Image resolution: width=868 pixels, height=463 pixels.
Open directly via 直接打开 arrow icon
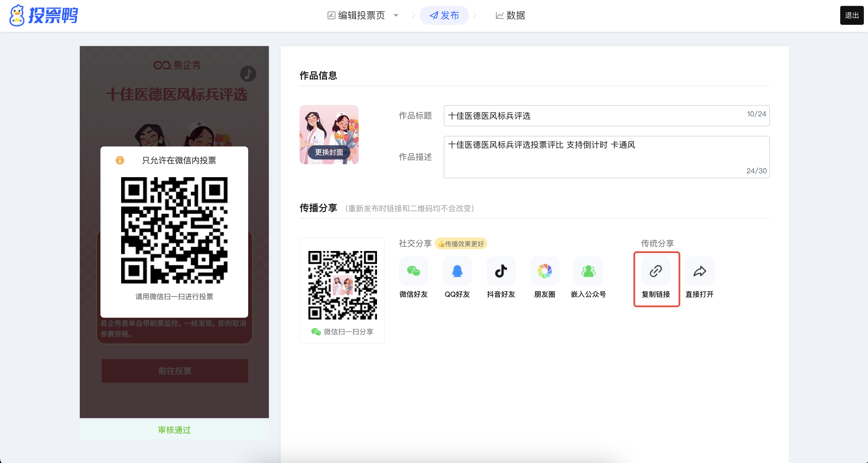coord(700,271)
